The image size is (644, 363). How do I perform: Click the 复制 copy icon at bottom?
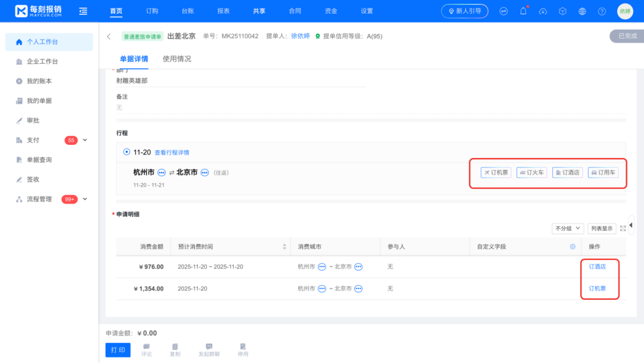pyautogui.click(x=175, y=347)
